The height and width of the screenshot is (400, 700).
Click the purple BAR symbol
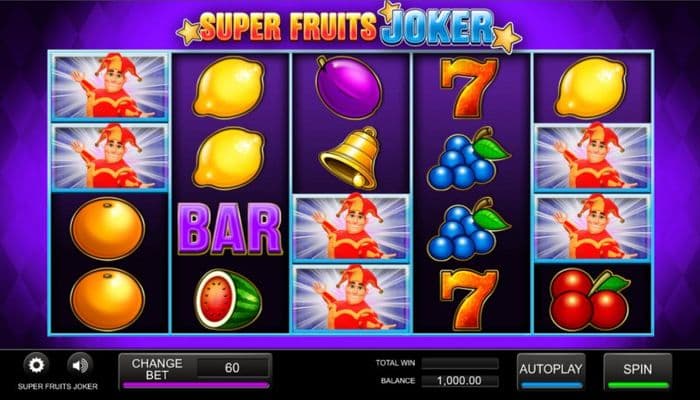click(229, 229)
